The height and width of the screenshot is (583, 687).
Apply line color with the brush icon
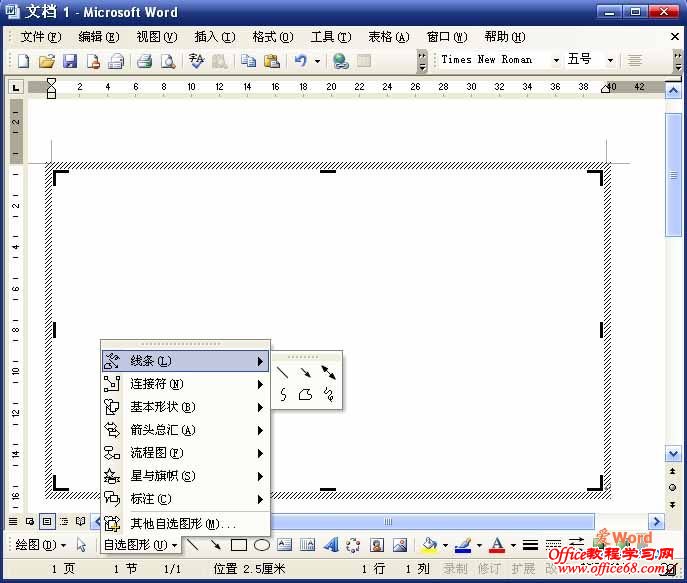click(463, 545)
